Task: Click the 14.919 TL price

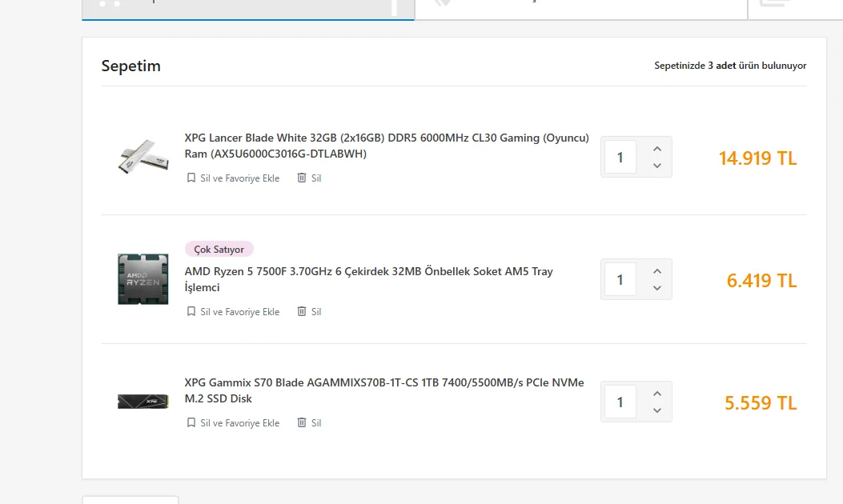Action: tap(757, 158)
